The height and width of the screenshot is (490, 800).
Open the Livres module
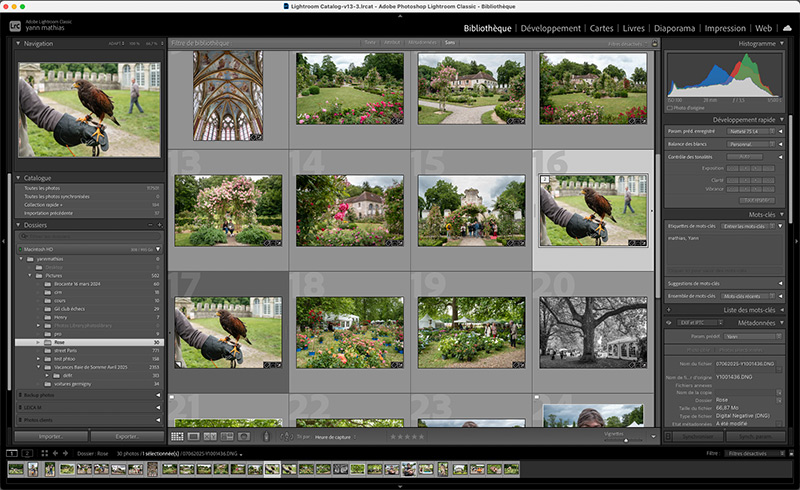[x=634, y=28]
